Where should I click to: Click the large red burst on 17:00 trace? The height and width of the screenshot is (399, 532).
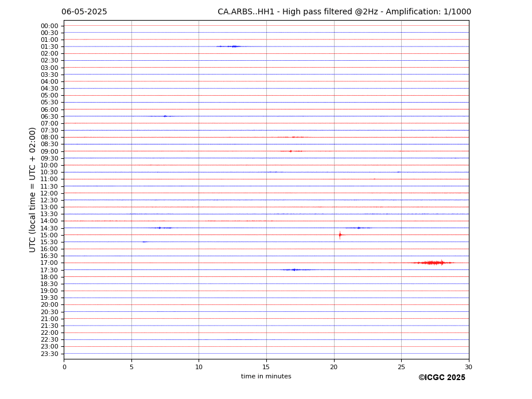433,263
